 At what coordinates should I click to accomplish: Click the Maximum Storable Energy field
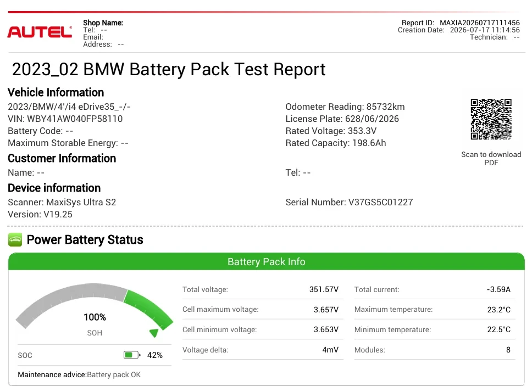68,143
